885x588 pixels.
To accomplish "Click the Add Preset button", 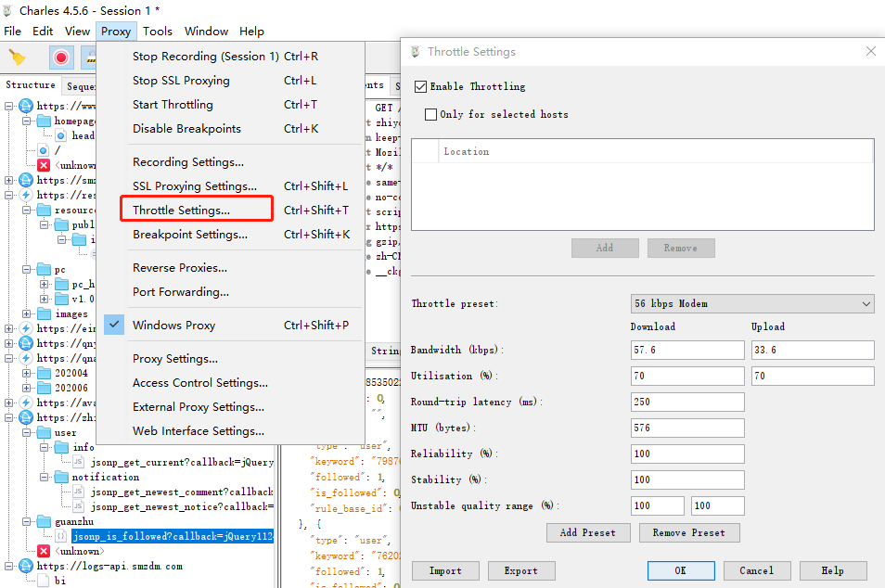I will pyautogui.click(x=587, y=532).
